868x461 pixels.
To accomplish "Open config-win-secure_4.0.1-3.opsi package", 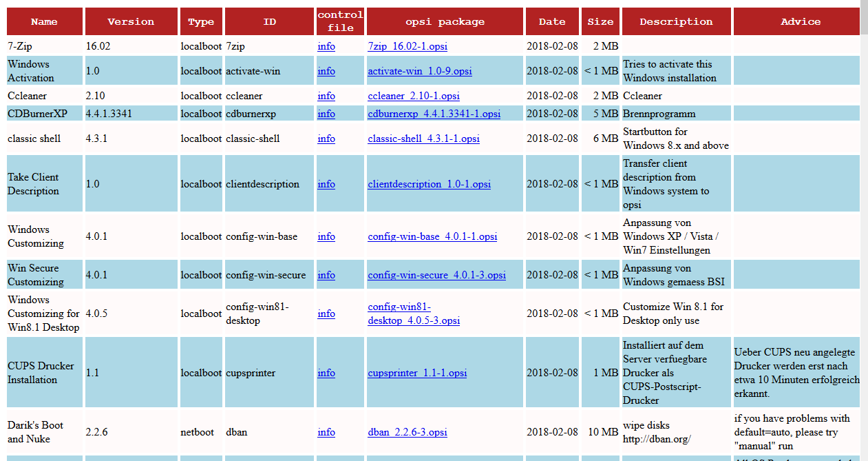I will 436,275.
